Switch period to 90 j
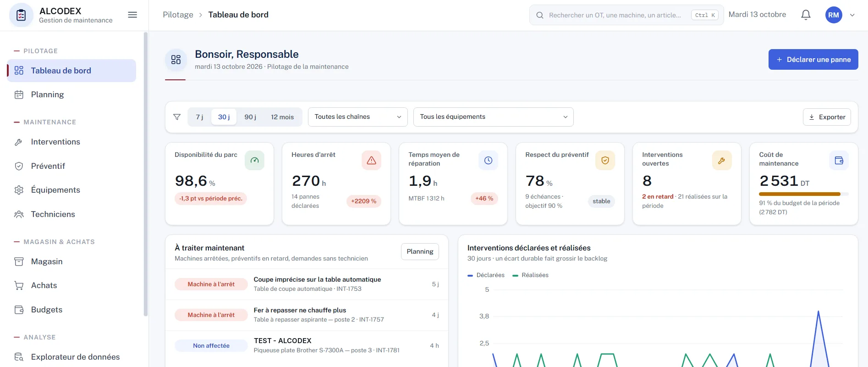Viewport: 868px width, 367px height. (x=250, y=117)
